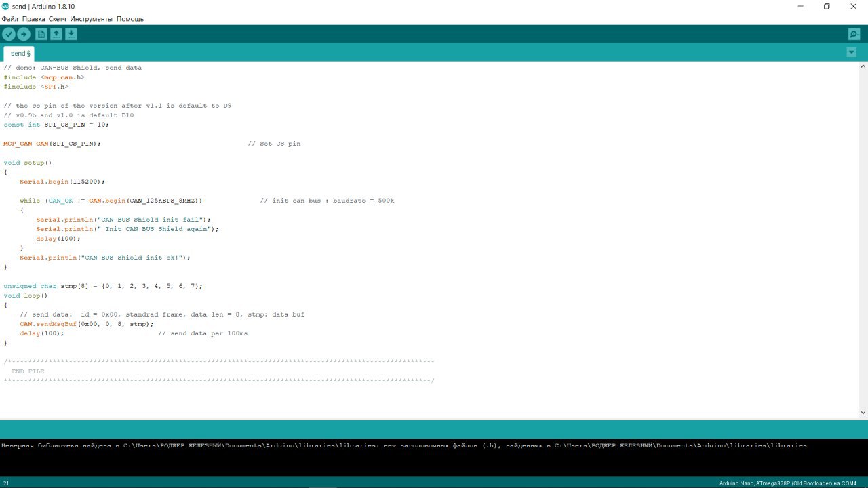868x488 pixels.
Task: Open the Скетч menu
Action: pyautogui.click(x=58, y=19)
